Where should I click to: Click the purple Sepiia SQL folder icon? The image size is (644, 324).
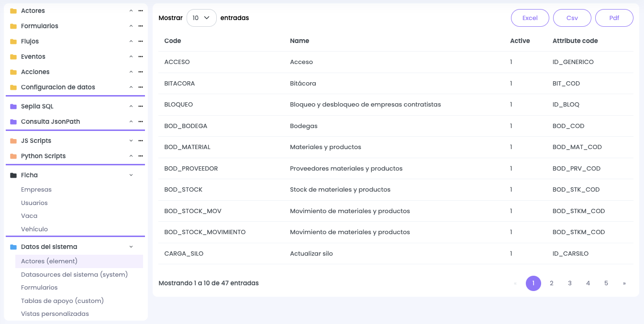(x=13, y=106)
